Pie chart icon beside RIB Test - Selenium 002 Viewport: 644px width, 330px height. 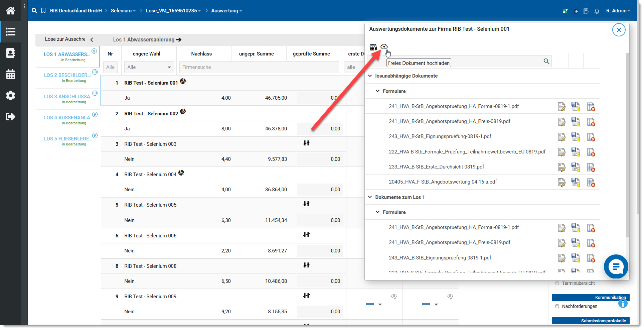click(183, 112)
